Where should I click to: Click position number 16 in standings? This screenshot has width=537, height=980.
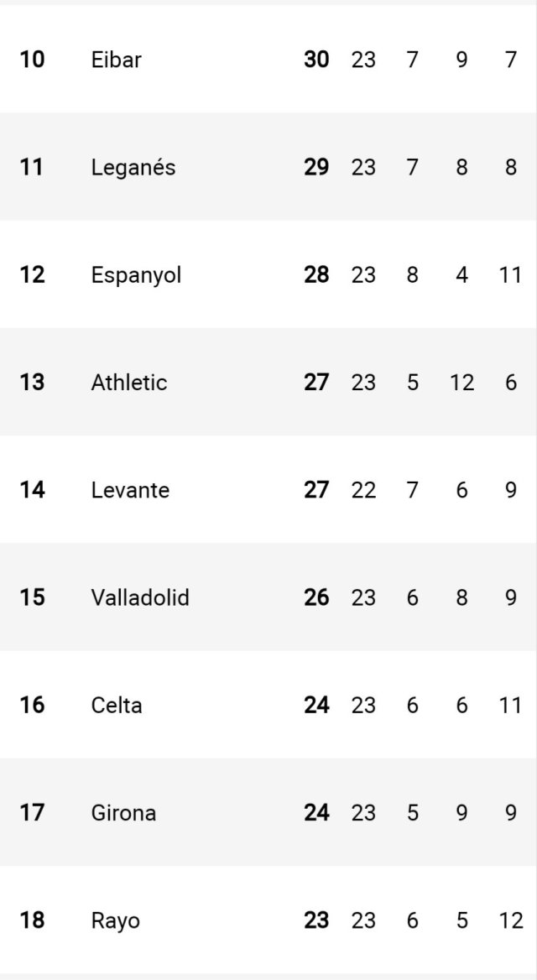pos(32,705)
